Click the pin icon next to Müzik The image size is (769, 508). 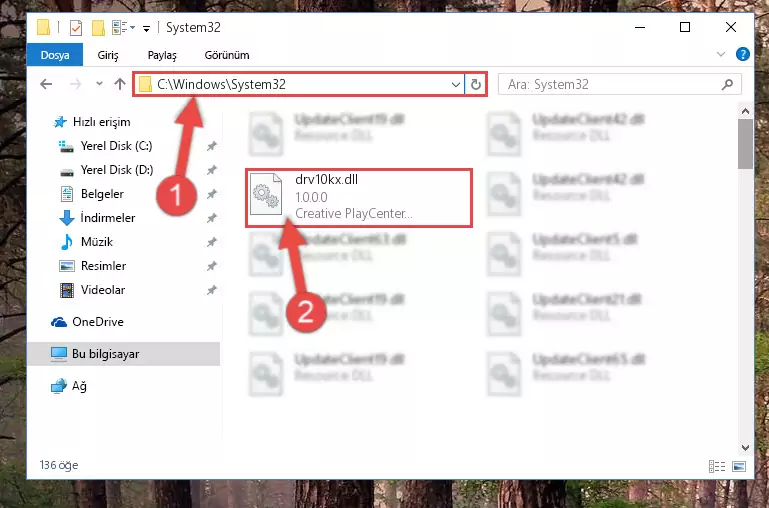[x=211, y=242]
